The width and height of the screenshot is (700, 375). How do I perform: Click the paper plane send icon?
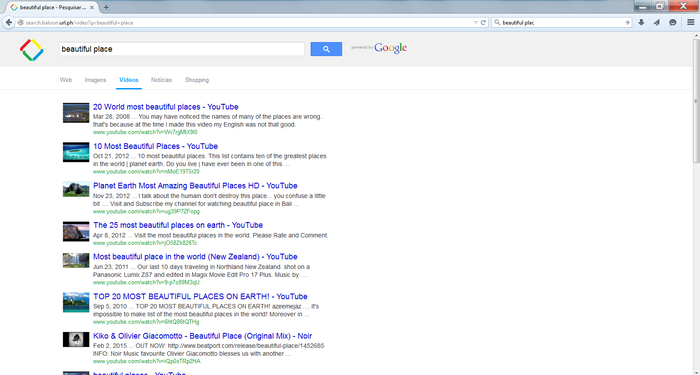(x=657, y=22)
